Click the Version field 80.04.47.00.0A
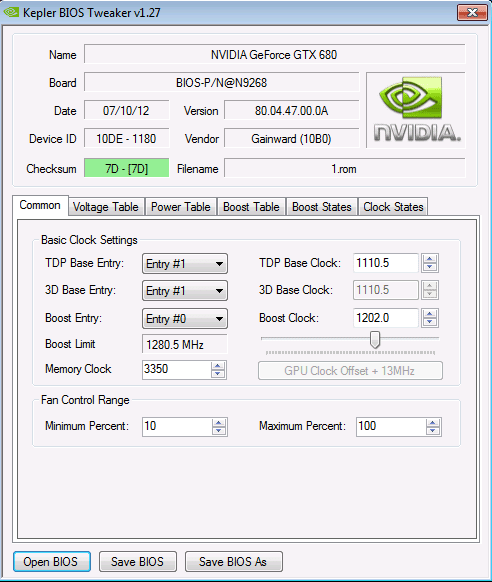492x582 pixels. click(x=292, y=111)
